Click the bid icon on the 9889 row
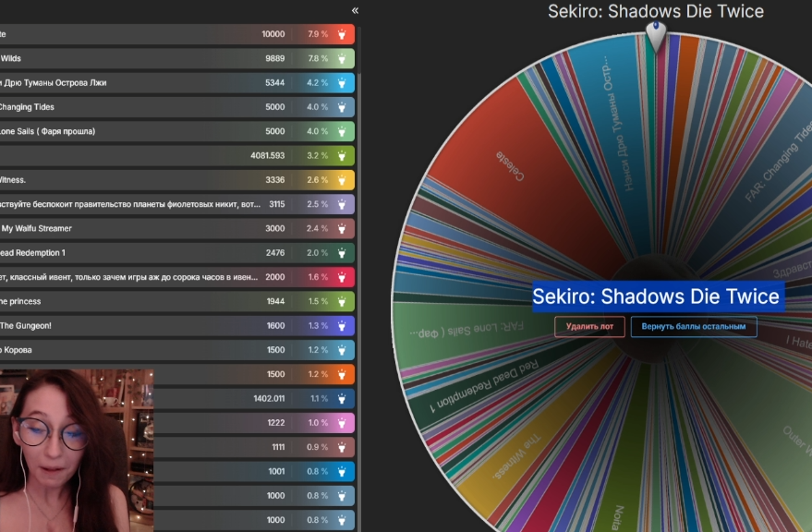 (342, 58)
